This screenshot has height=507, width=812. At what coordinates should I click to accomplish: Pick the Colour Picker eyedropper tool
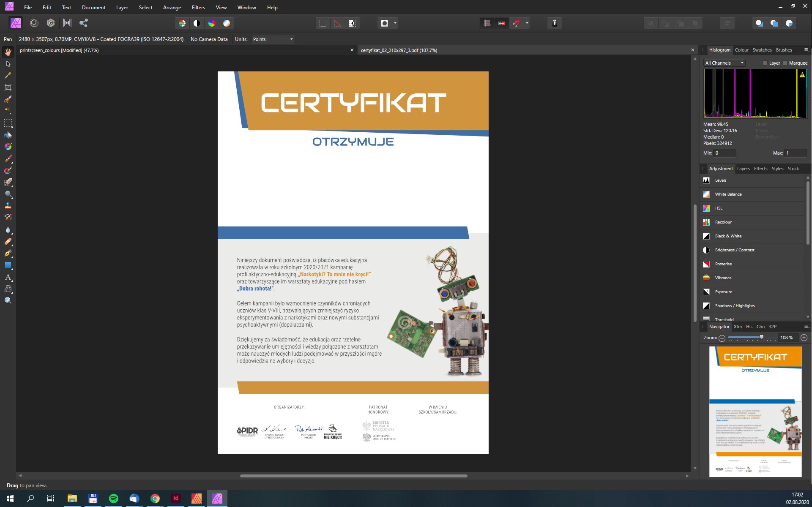(8, 76)
